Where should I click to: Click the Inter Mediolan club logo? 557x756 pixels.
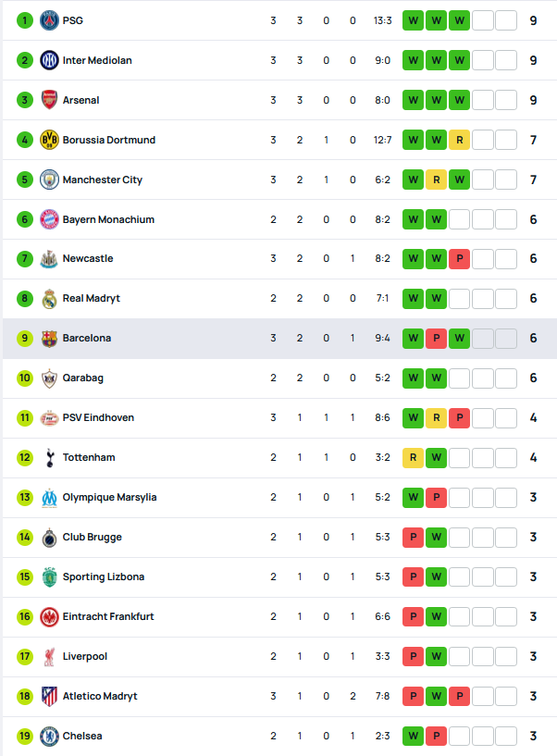[x=49, y=60]
